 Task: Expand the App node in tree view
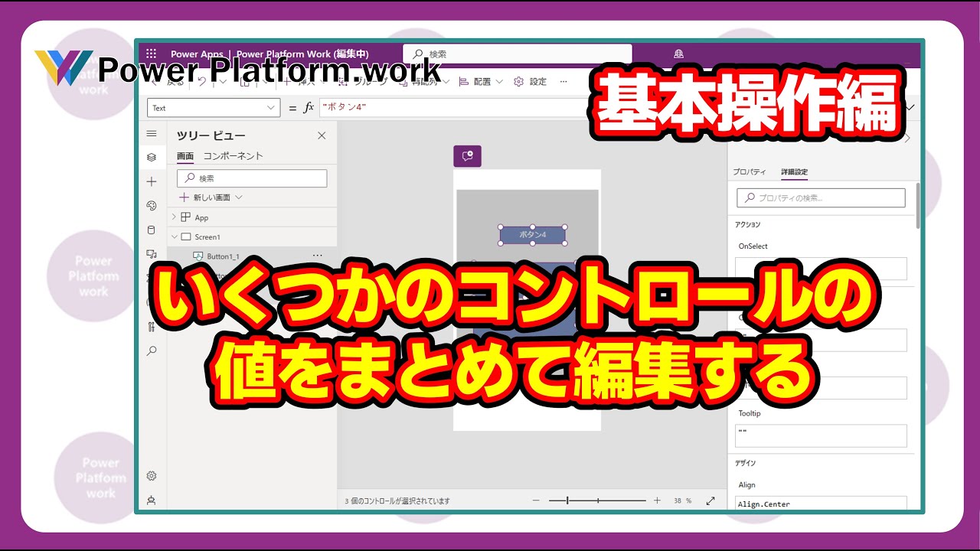point(174,217)
